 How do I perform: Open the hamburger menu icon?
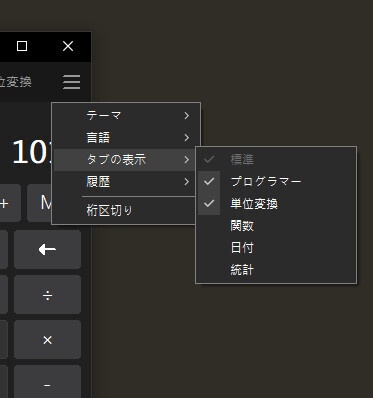click(x=72, y=82)
